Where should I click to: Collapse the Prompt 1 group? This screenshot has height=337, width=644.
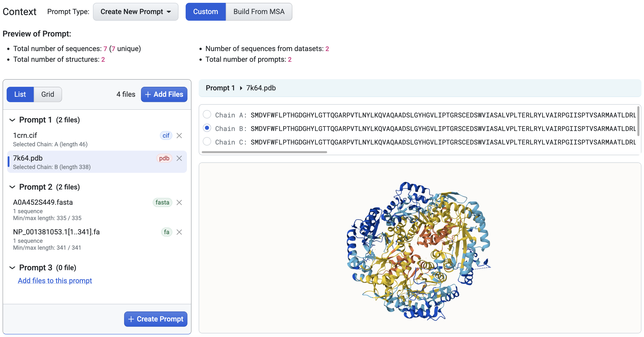tap(12, 120)
